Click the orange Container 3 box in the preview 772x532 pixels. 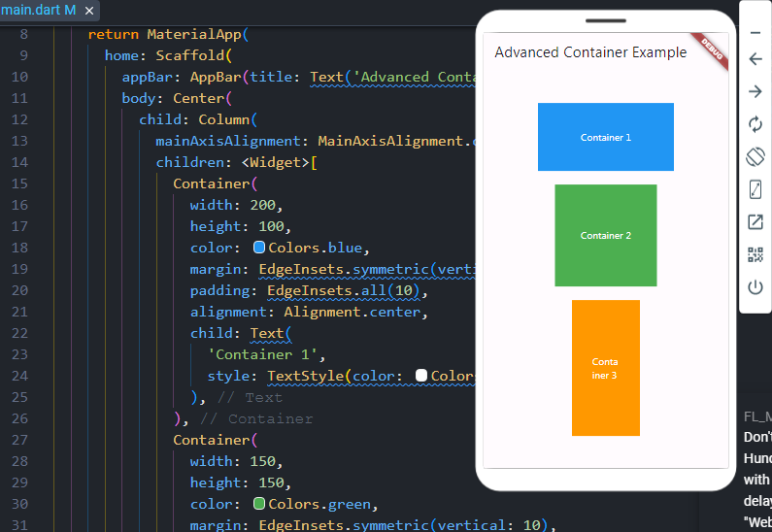coord(606,368)
